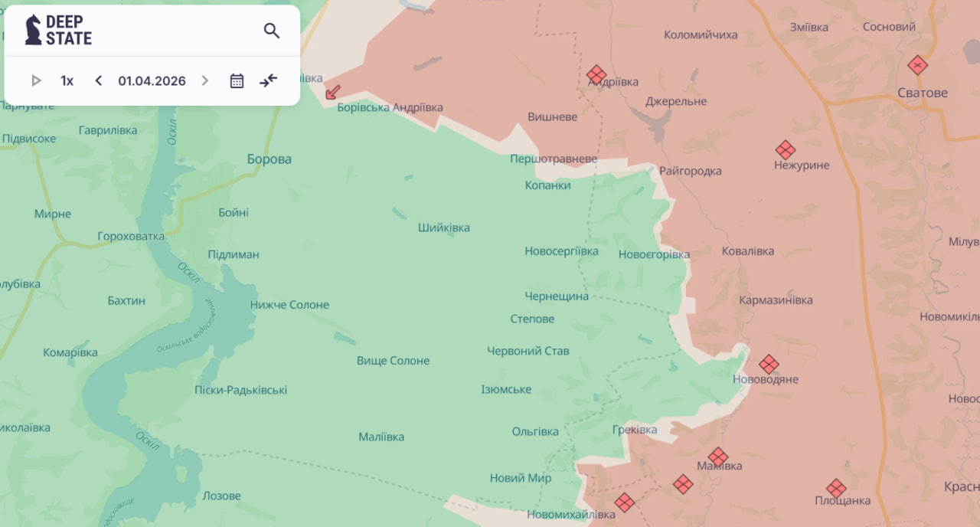Click the Борівська Андріївка label
The image size is (980, 527).
tap(390, 107)
